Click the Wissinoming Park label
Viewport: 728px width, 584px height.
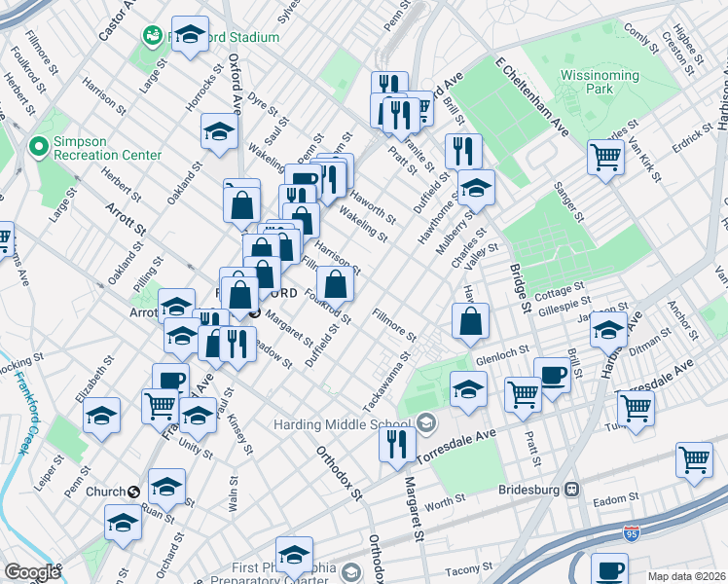tap(600, 82)
